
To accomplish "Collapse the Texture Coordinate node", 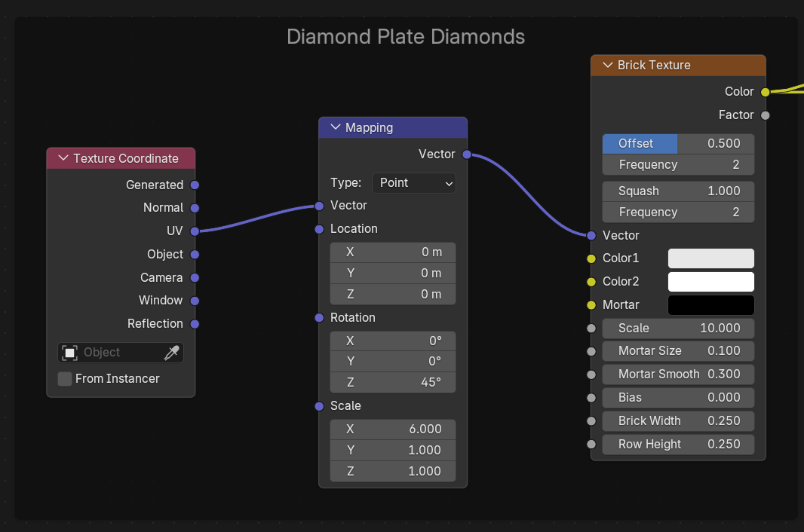I will [63, 158].
